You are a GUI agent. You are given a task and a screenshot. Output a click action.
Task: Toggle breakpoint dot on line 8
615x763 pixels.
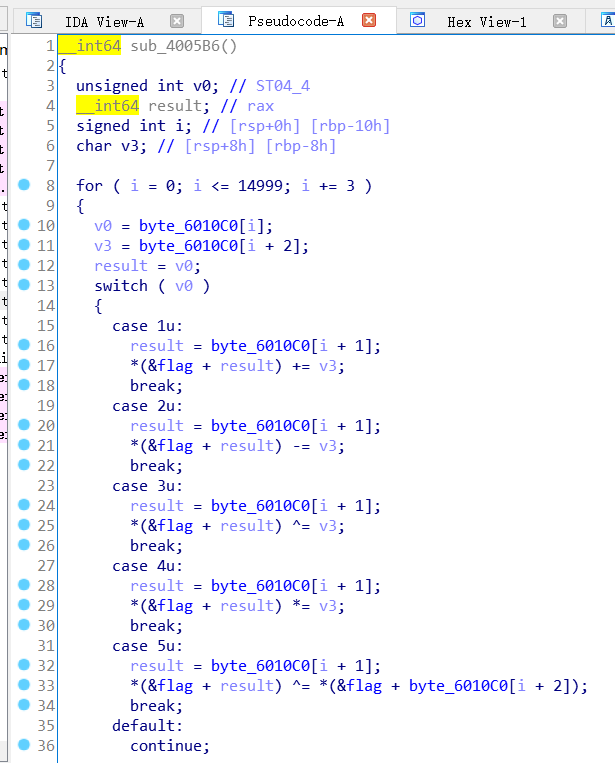tap(24, 184)
